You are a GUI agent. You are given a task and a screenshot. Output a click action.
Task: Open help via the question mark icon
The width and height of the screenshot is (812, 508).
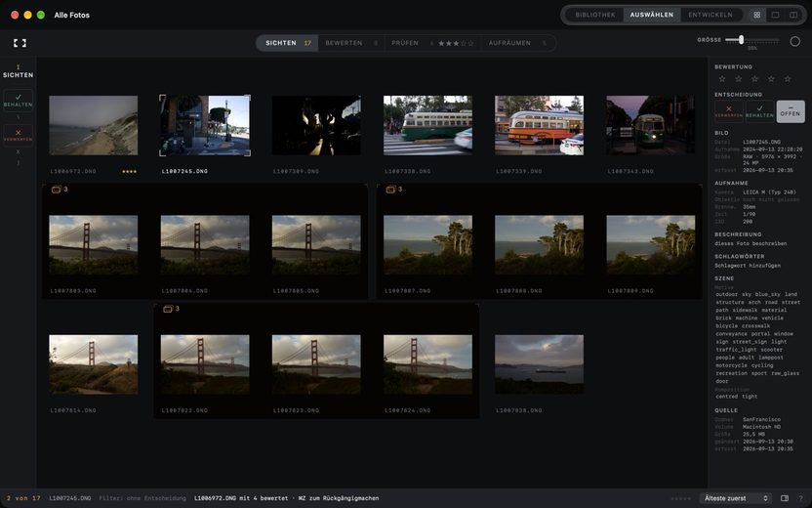point(800,498)
